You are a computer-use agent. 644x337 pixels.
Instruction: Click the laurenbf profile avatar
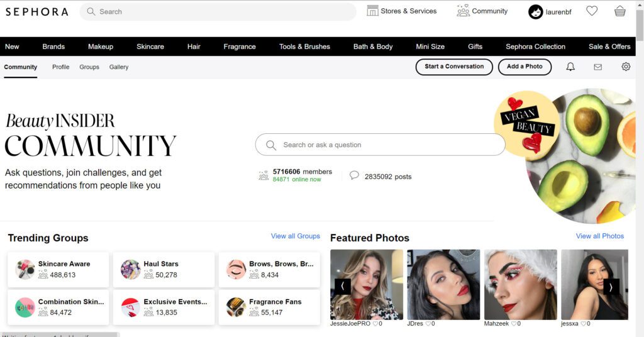536,12
